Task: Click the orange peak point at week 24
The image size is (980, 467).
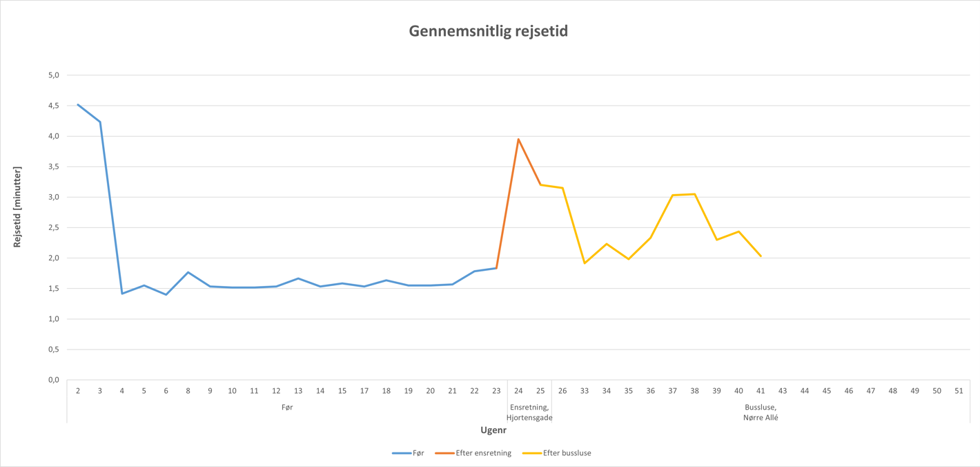Action: tap(518, 140)
